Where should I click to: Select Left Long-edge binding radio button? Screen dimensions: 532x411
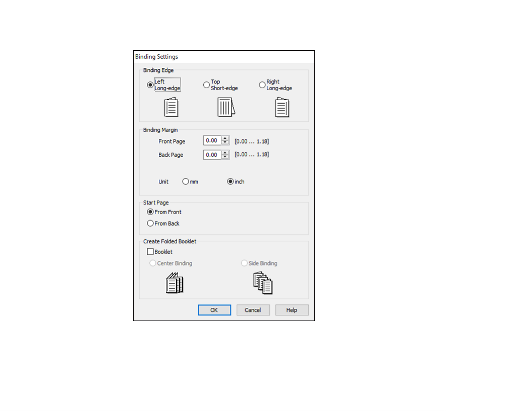(150, 85)
